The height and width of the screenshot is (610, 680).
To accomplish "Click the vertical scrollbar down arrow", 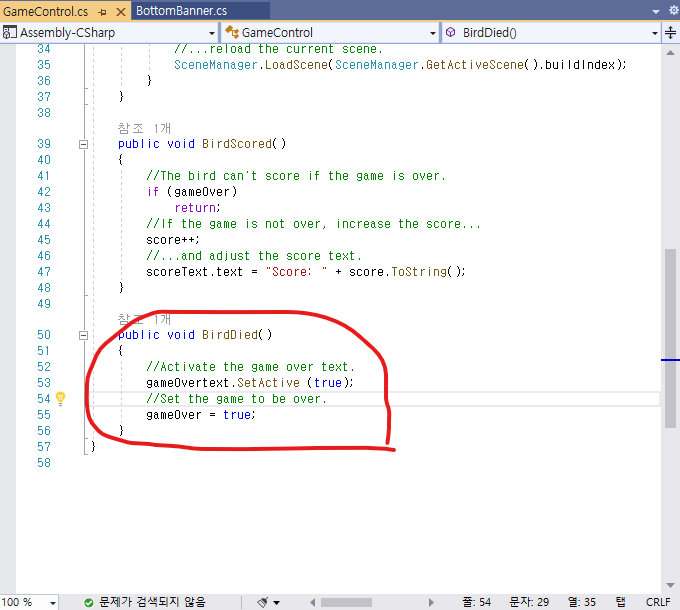I will click(670, 585).
